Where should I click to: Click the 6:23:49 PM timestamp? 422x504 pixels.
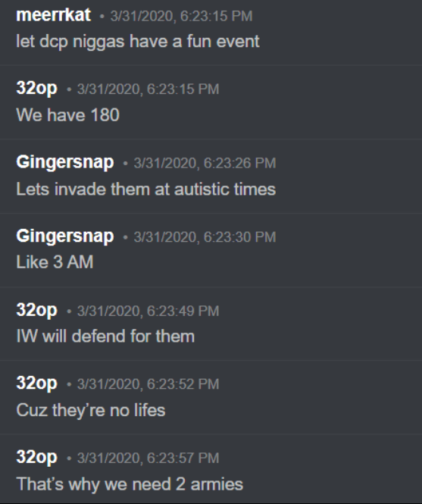coord(148,311)
